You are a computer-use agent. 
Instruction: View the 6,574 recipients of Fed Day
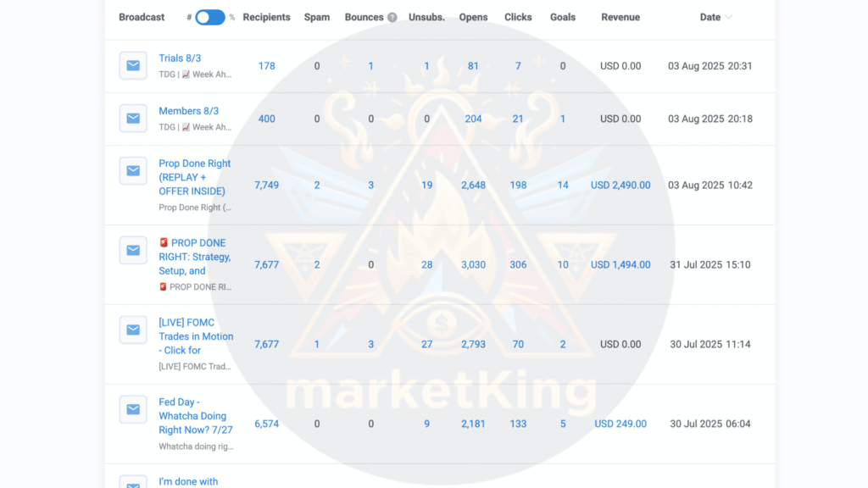[266, 424]
